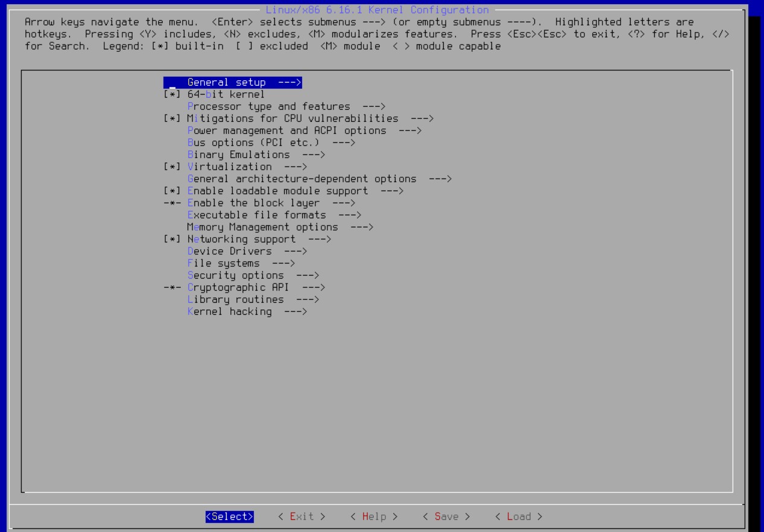764x532 pixels.
Task: Open the General setup submenu
Action: 232,82
